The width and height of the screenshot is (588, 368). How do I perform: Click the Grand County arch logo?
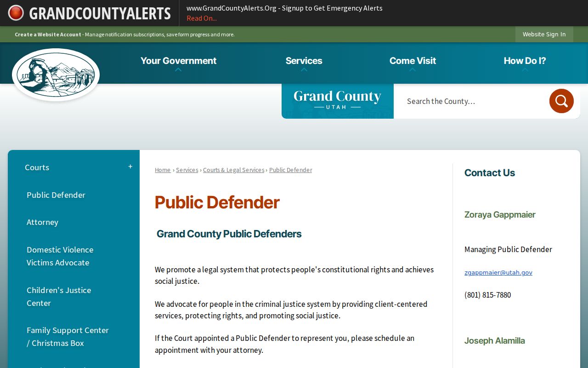point(56,75)
